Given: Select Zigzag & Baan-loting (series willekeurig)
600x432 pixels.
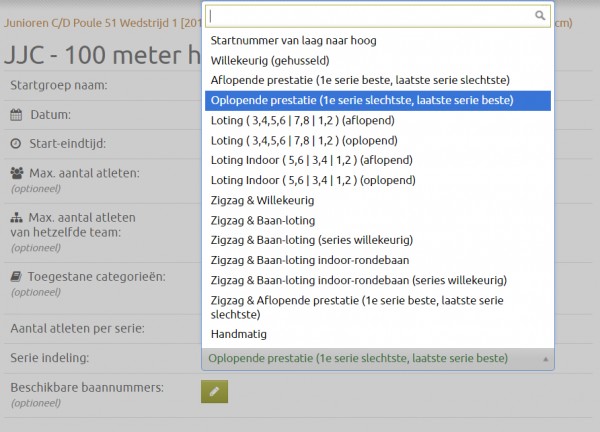Looking at the screenshot, I should (x=311, y=240).
